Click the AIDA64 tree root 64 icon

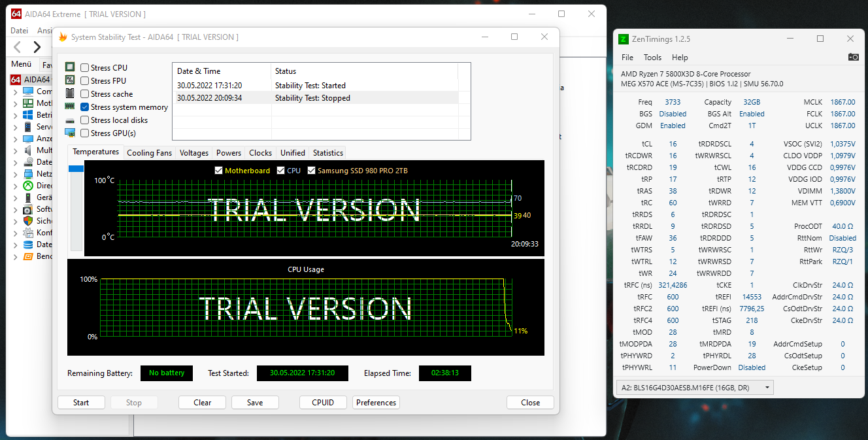click(16, 80)
